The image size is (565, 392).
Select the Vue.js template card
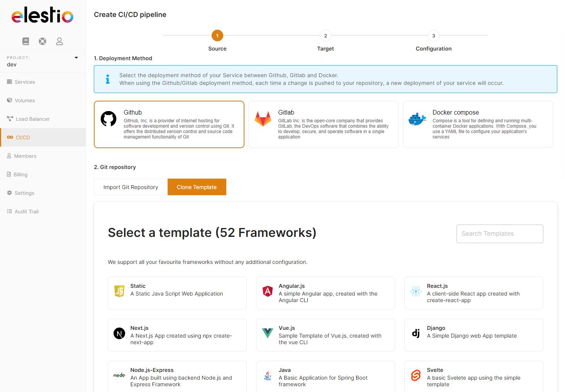(325, 335)
